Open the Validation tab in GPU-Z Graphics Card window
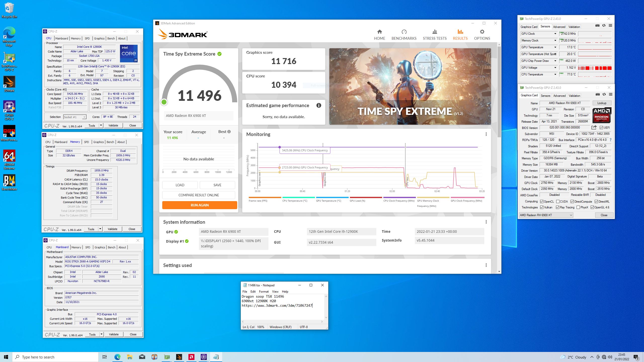This screenshot has height=362, width=644. (x=574, y=96)
